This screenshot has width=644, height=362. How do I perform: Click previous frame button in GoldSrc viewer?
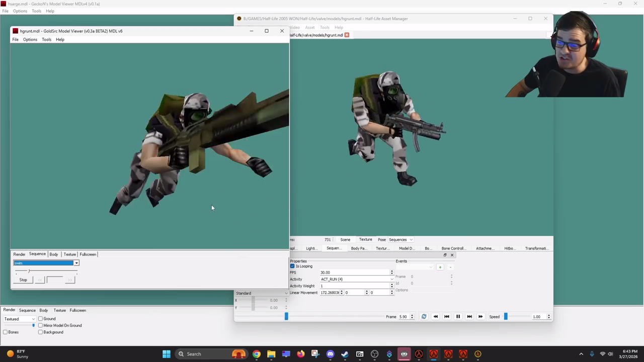(x=40, y=280)
